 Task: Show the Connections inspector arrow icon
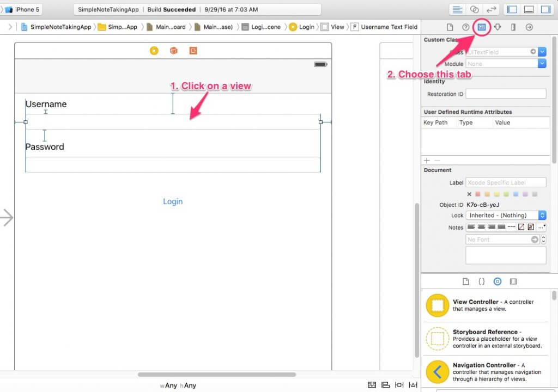click(x=529, y=27)
